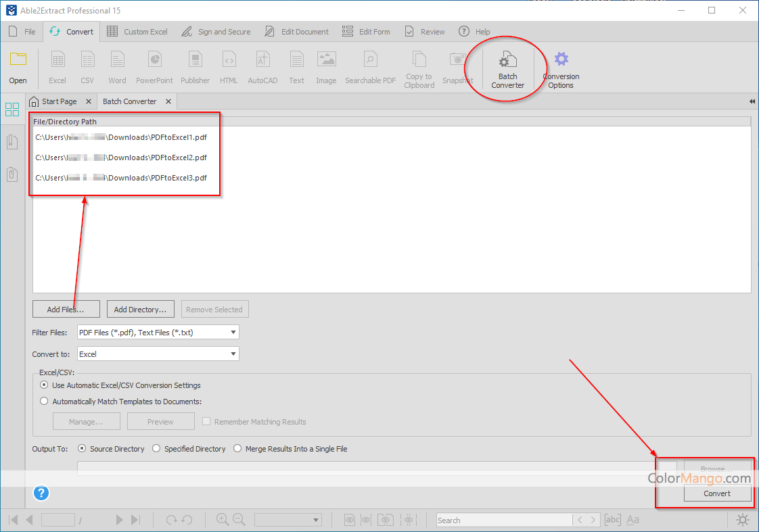The height and width of the screenshot is (532, 759).
Task: Select Merge Results Into a Single File
Action: point(237,449)
